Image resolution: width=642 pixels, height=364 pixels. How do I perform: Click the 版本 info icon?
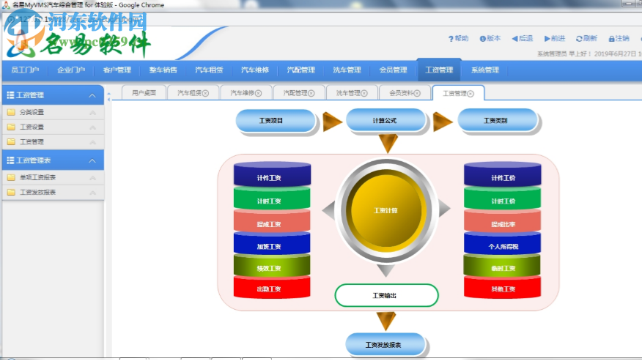coord(483,39)
